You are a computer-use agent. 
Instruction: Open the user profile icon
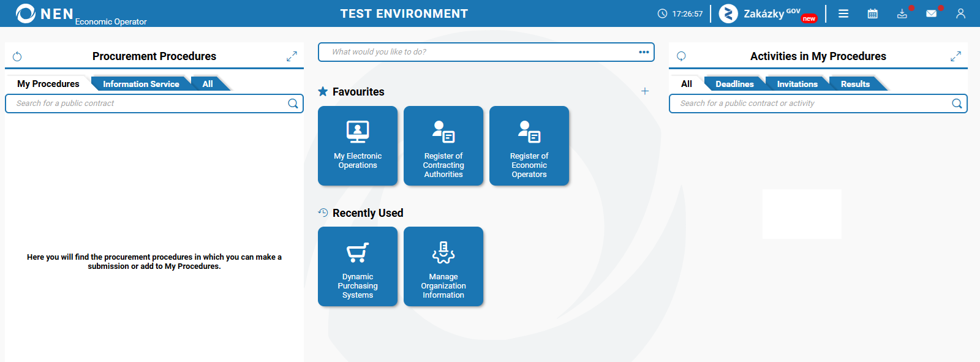coord(961,13)
